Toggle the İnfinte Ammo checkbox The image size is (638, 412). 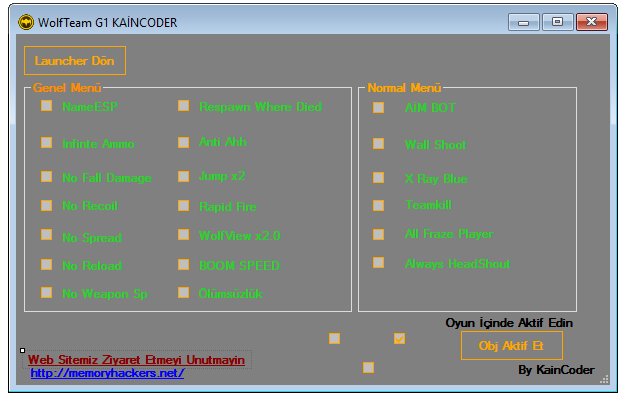(46, 142)
